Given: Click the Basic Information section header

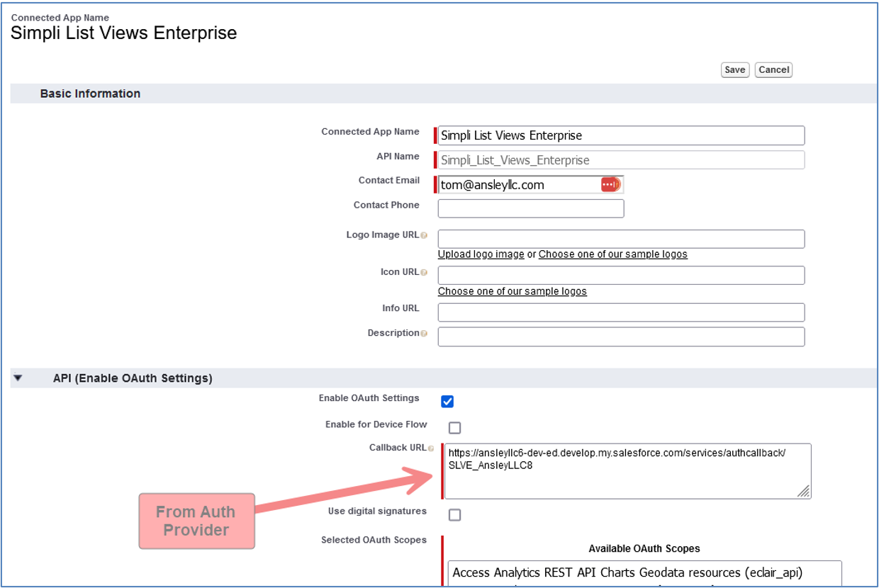Looking at the screenshot, I should (90, 94).
